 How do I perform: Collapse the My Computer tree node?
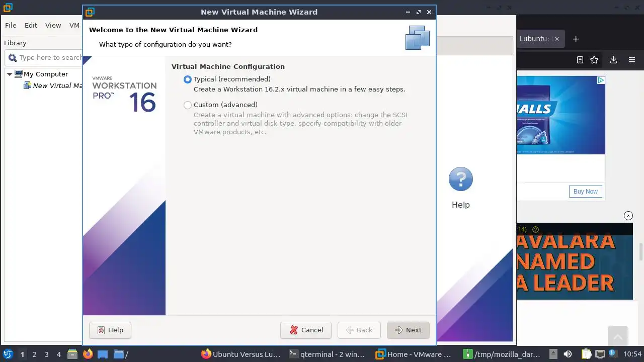click(9, 74)
